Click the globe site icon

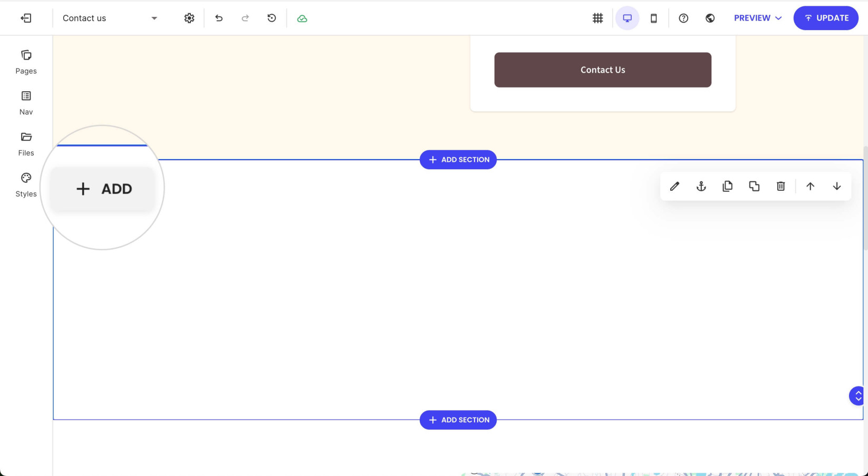tap(710, 18)
